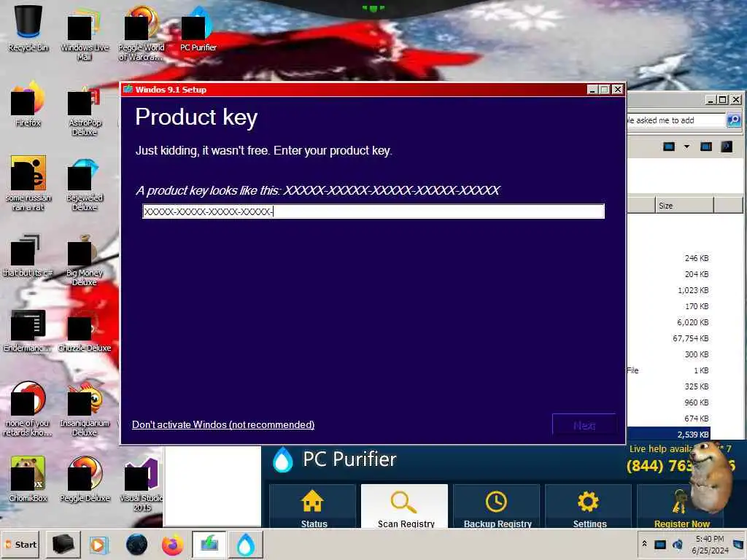Select the 67,754 KB file row
This screenshot has width=747, height=560.
coord(669,338)
